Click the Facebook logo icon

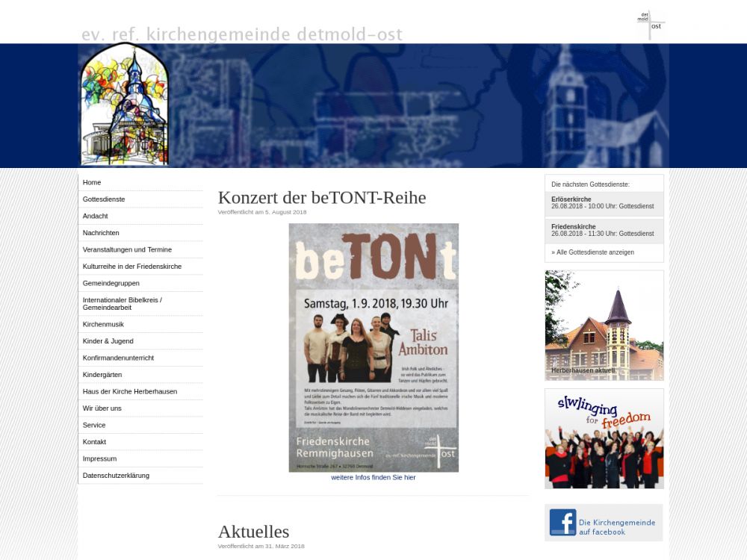point(562,523)
